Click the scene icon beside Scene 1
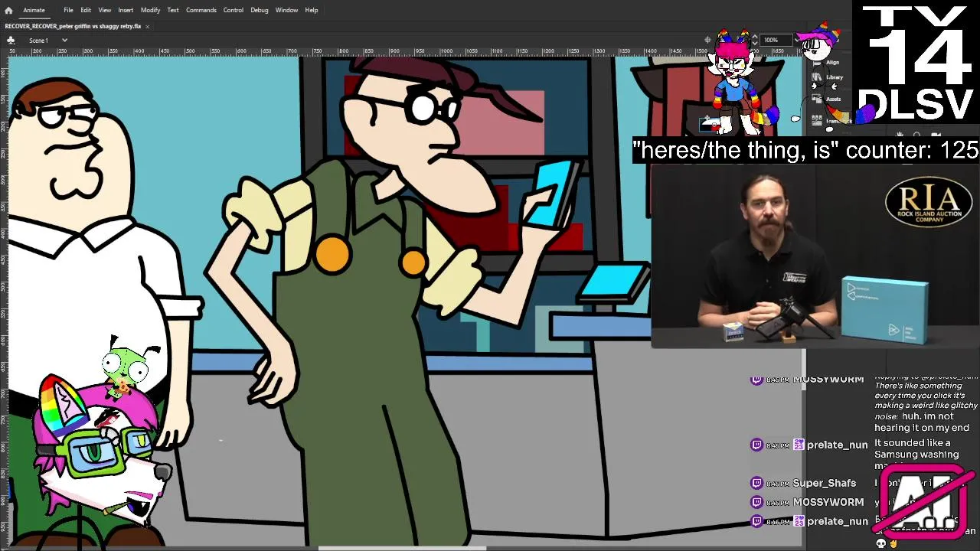 coord(11,40)
